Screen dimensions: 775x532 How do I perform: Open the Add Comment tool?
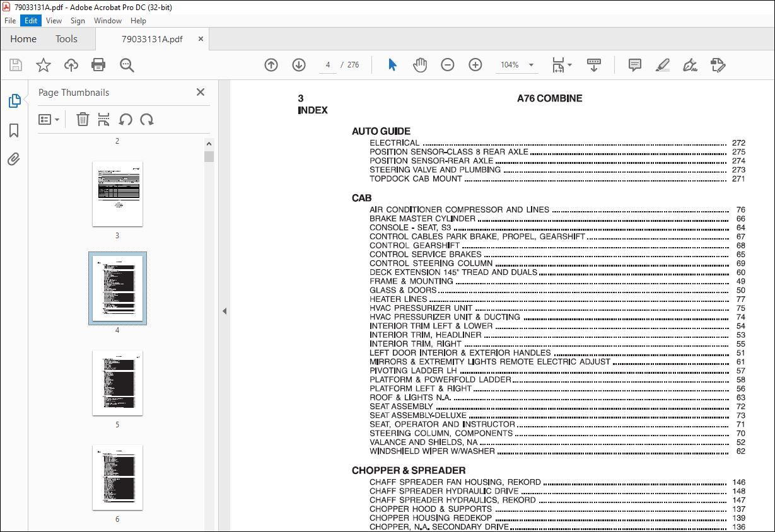pos(634,64)
